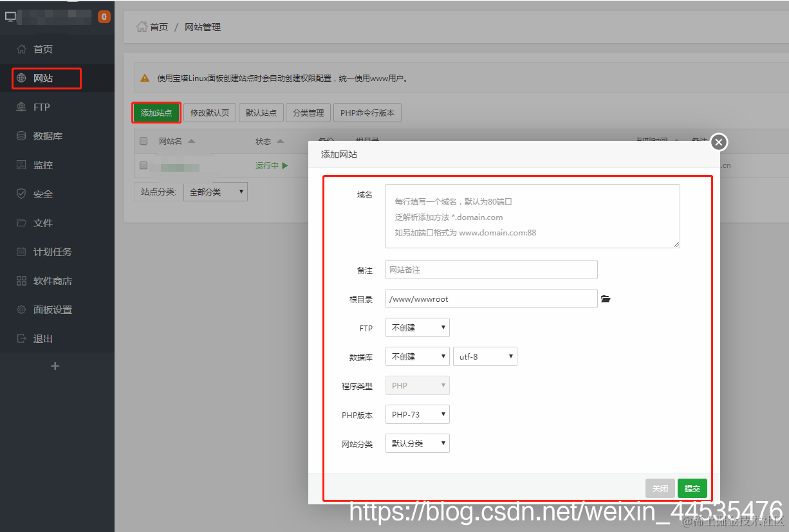Click the green play icon beside 运行中
This screenshot has width=789, height=532.
285,165
